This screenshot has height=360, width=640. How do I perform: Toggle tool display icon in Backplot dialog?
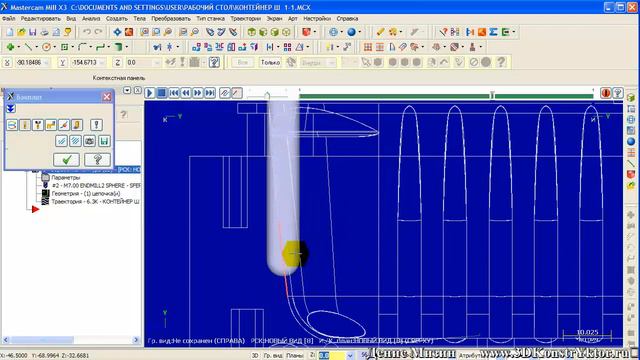pos(25,125)
